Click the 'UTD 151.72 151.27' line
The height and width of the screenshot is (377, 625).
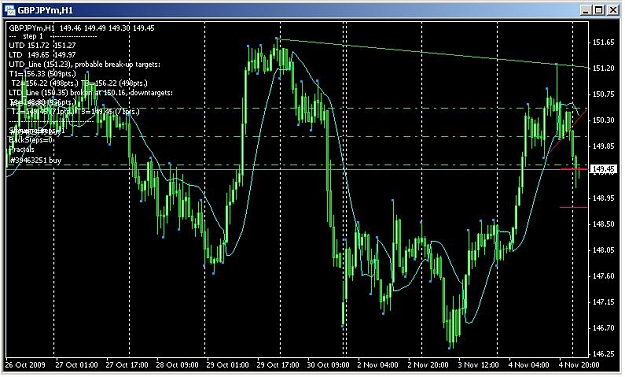(42, 45)
